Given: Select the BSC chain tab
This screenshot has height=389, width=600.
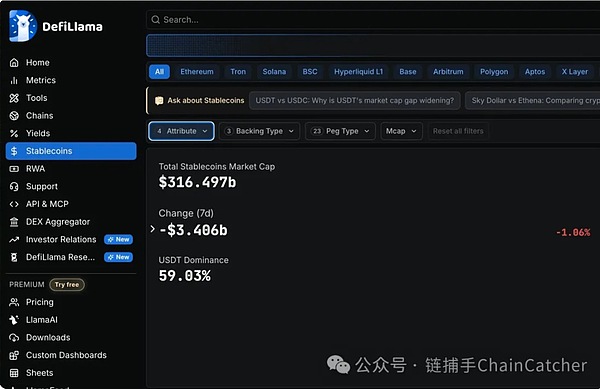Looking at the screenshot, I should pos(310,72).
